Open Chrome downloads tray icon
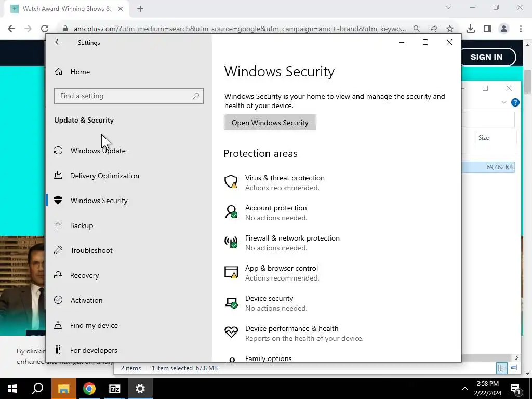Viewport: 532px width, 399px height. [471, 29]
